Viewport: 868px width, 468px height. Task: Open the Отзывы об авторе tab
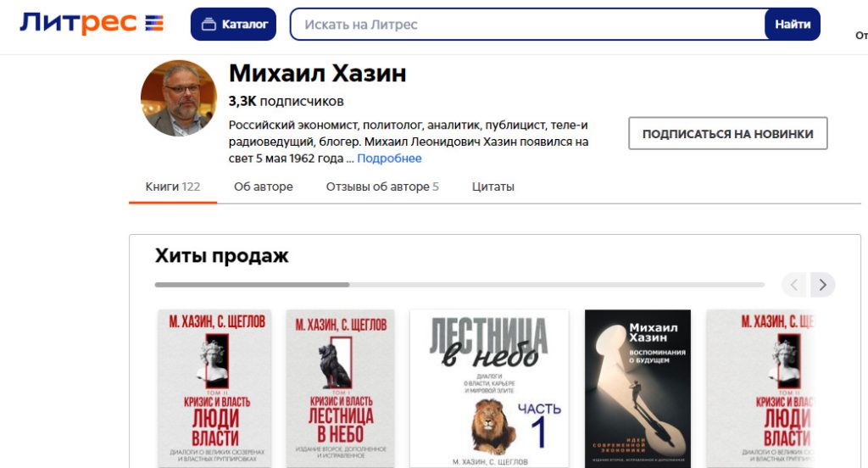click(382, 187)
